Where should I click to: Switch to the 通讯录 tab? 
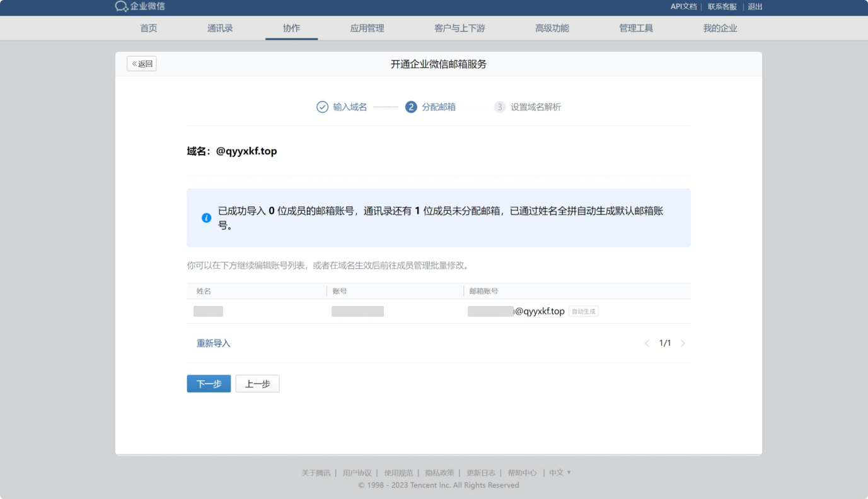[219, 28]
